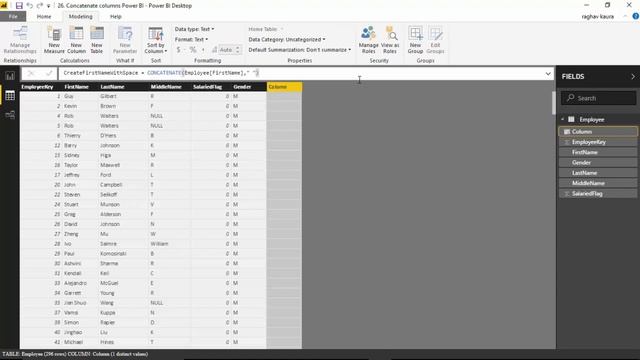Open Quick Access Toolbar customize arrow
Screen dimensions: 640x360
49,6
